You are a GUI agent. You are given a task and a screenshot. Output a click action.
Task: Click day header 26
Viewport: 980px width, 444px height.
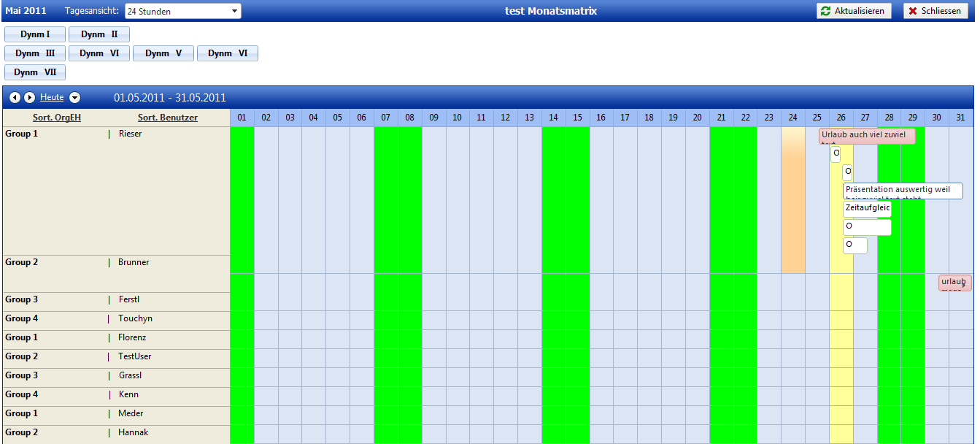841,118
